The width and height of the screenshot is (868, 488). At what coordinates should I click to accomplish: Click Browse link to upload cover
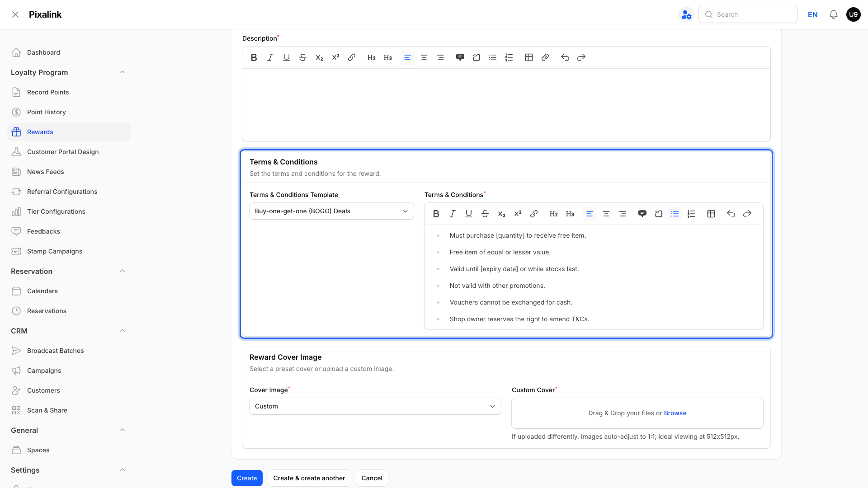pos(675,413)
